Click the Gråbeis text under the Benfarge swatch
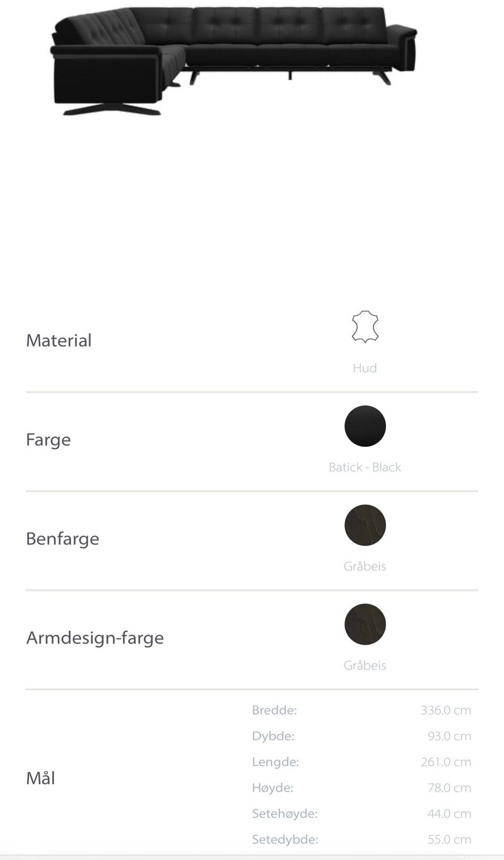Viewport: 504px width, 860px height. (x=365, y=567)
